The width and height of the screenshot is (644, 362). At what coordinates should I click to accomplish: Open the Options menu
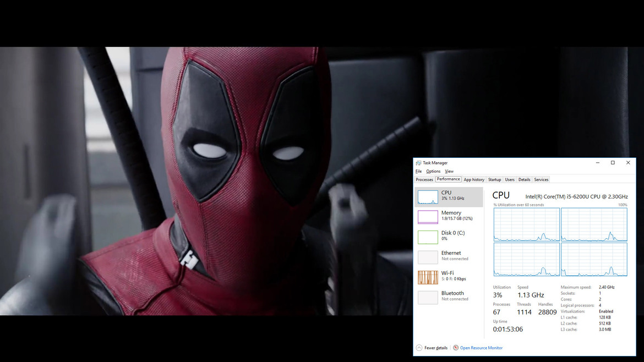click(x=433, y=171)
